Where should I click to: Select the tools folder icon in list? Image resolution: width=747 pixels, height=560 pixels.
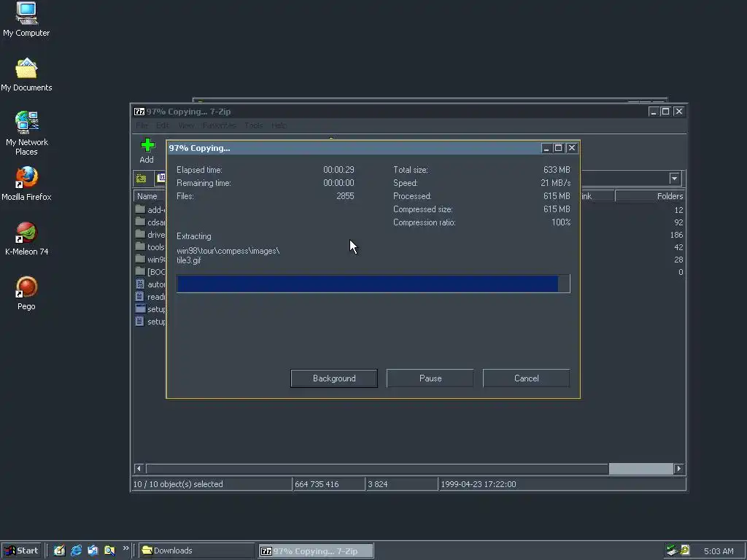click(x=140, y=246)
